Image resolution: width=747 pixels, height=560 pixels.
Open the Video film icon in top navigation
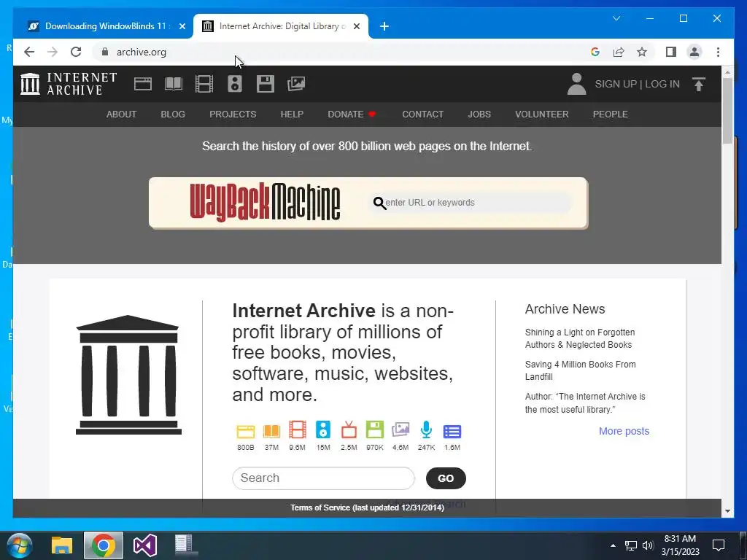tap(204, 84)
